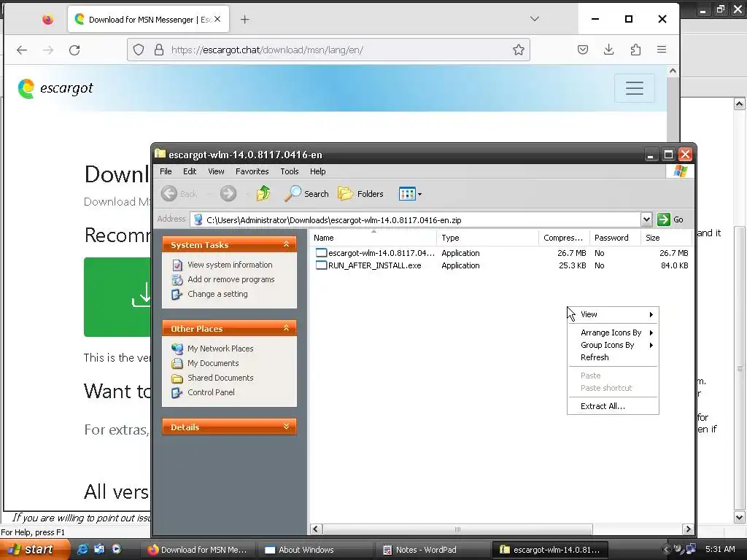Open Firefox downloads icon

609,50
